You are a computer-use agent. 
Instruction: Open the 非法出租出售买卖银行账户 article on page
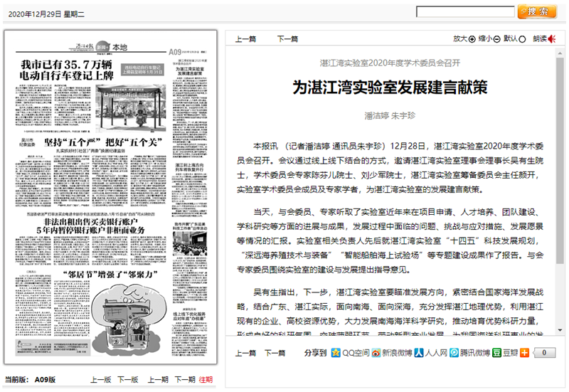(90, 226)
